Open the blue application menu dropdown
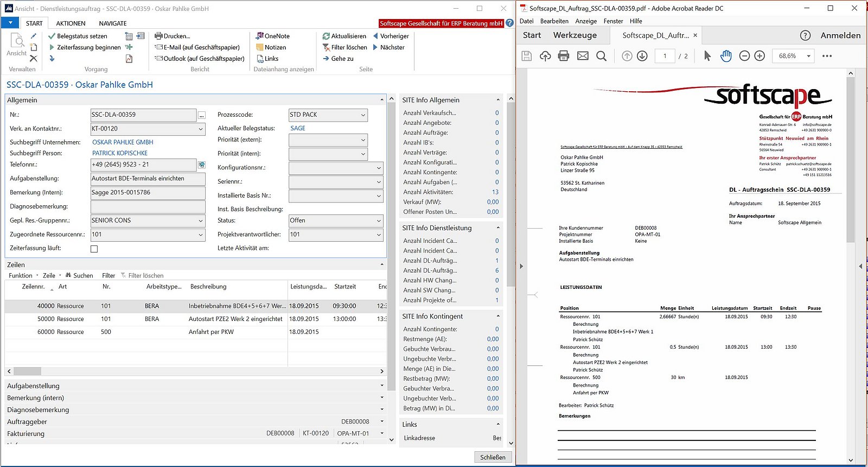The height and width of the screenshot is (467, 868). [10, 23]
